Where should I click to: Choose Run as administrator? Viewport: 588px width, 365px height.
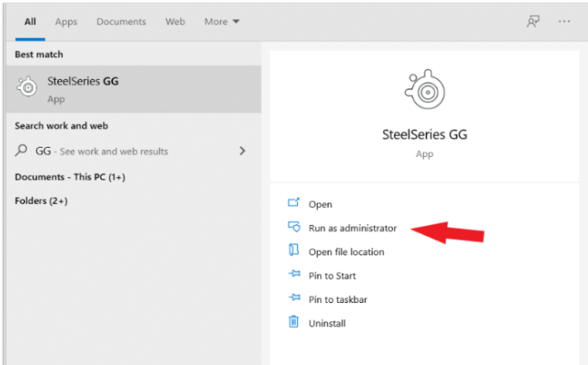click(352, 227)
